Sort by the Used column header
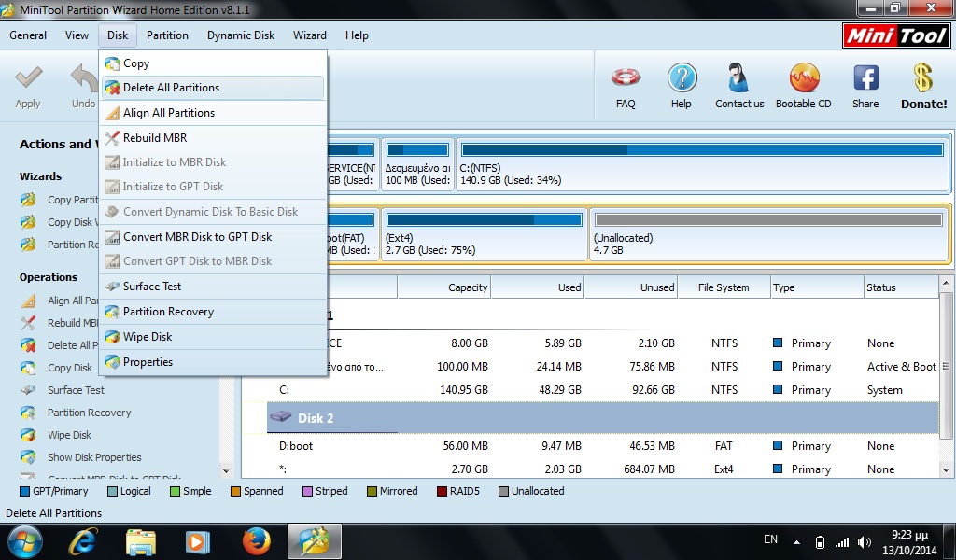Screen dimensions: 956x560 pos(538,287)
